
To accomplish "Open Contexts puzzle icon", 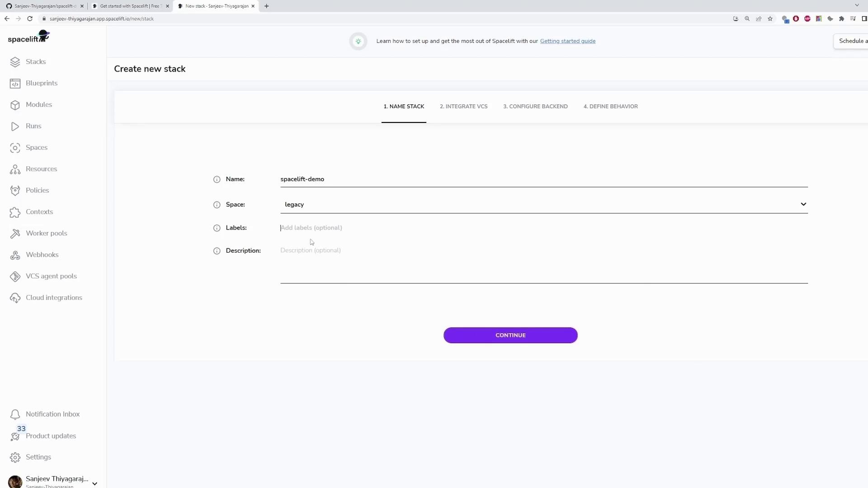I will pos(15,212).
